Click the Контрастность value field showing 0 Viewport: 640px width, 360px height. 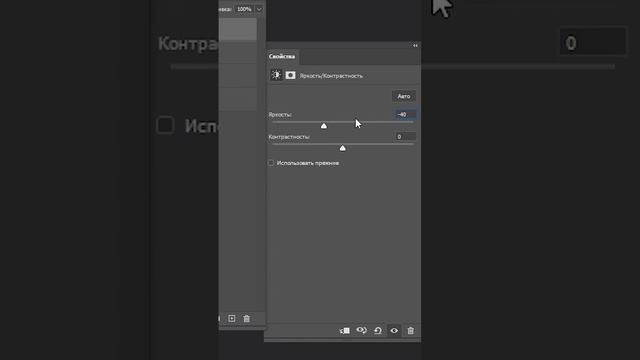tap(405, 137)
